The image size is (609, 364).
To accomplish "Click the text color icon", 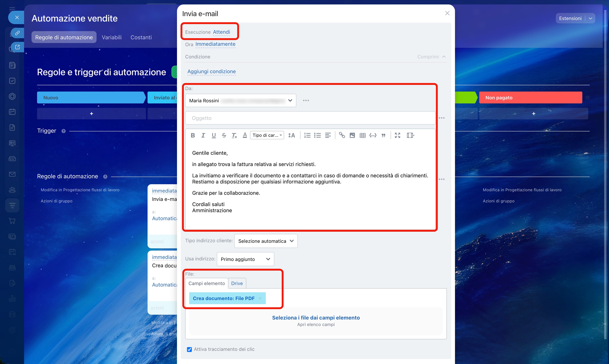I will click(x=245, y=135).
